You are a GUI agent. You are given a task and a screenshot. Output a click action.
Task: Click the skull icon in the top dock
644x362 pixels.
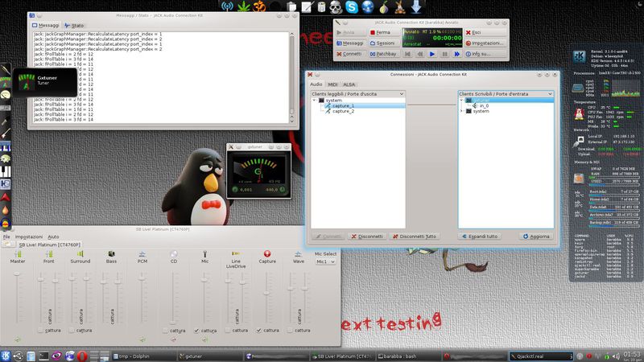pyautogui.click(x=336, y=6)
